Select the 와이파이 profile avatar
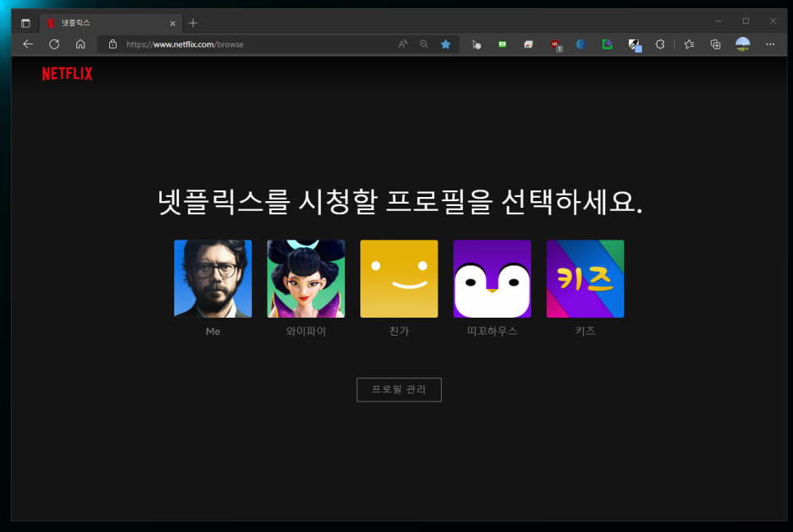 [x=306, y=278]
